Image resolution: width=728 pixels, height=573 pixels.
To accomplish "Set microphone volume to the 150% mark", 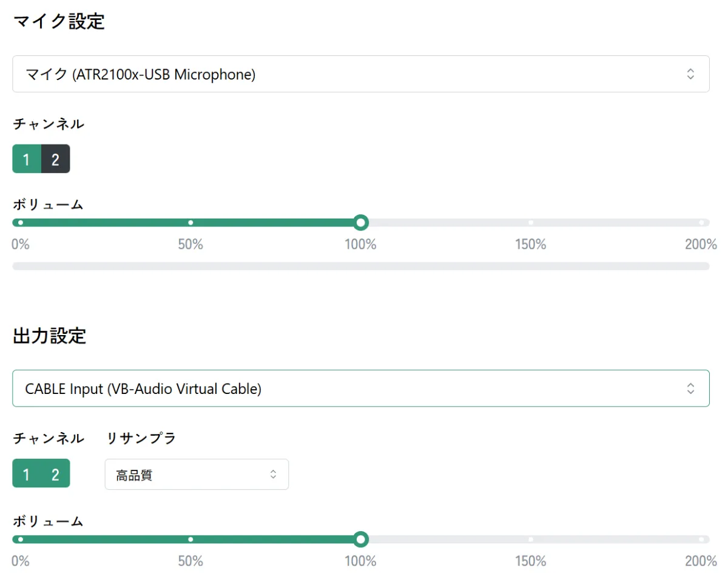I will pyautogui.click(x=531, y=223).
